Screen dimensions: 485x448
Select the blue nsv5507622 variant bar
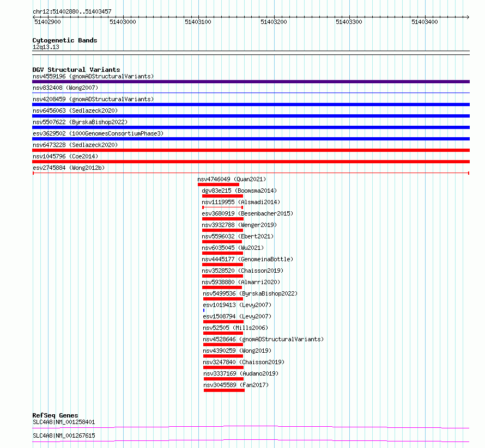click(x=251, y=127)
